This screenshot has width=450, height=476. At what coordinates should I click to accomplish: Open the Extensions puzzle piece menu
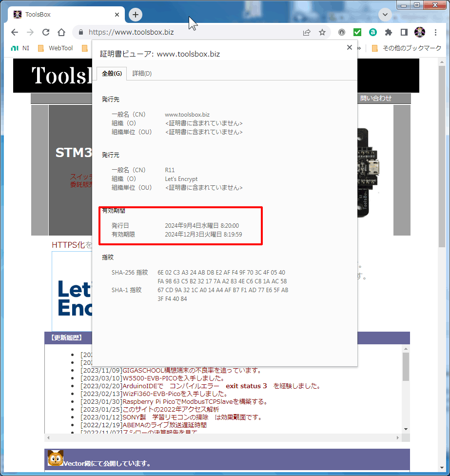(x=389, y=32)
